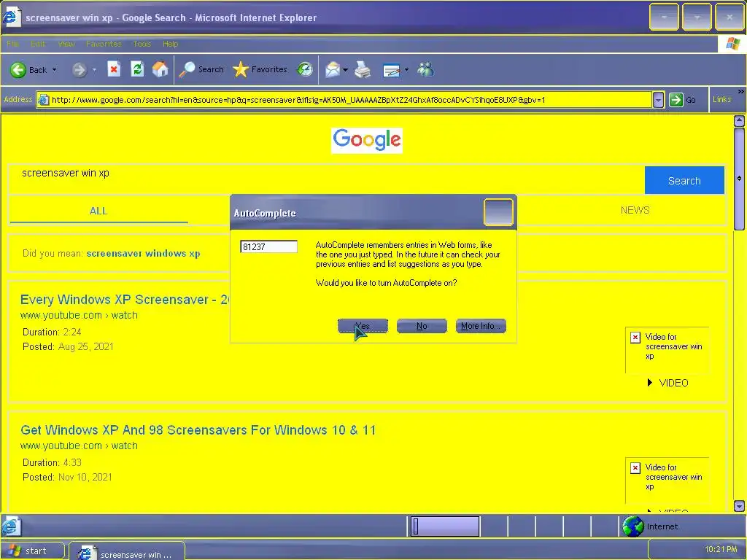Click the page scrollbar down arrow
The height and width of the screenshot is (560, 747).
pos(739,506)
